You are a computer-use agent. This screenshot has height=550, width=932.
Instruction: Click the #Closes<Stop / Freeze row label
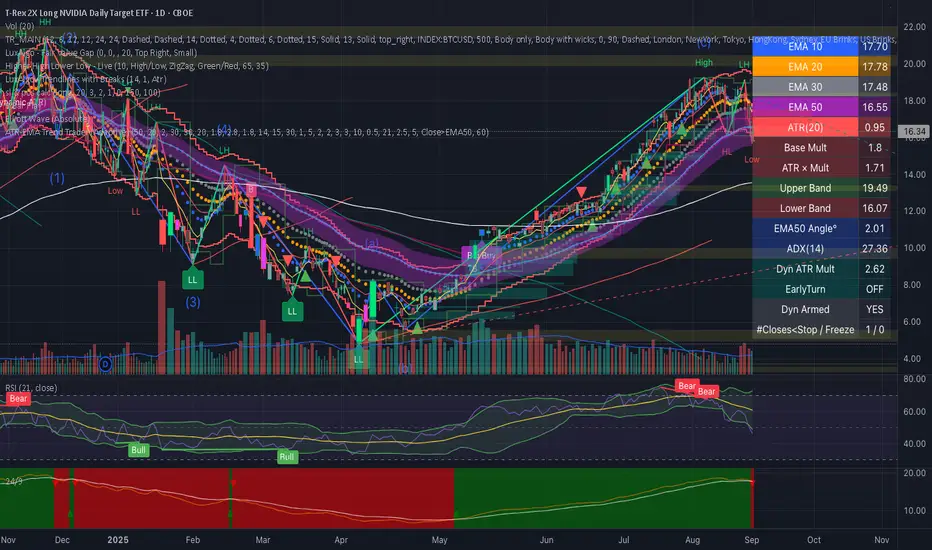[x=805, y=329]
